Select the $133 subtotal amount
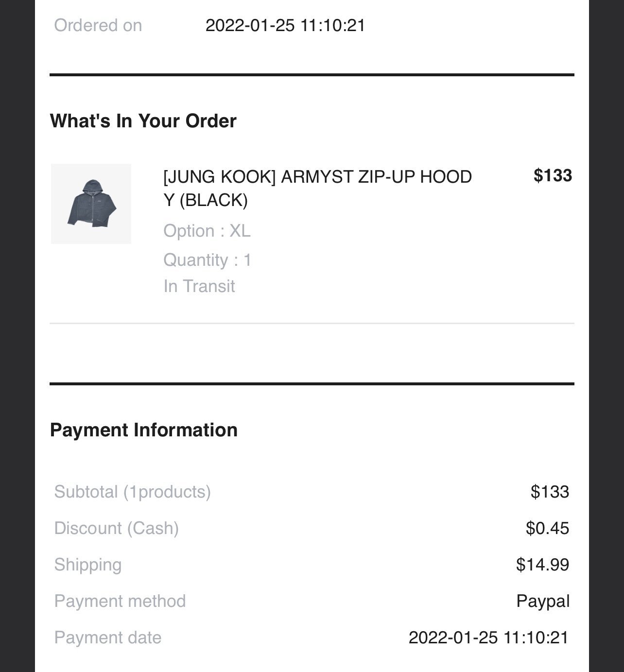 550,492
